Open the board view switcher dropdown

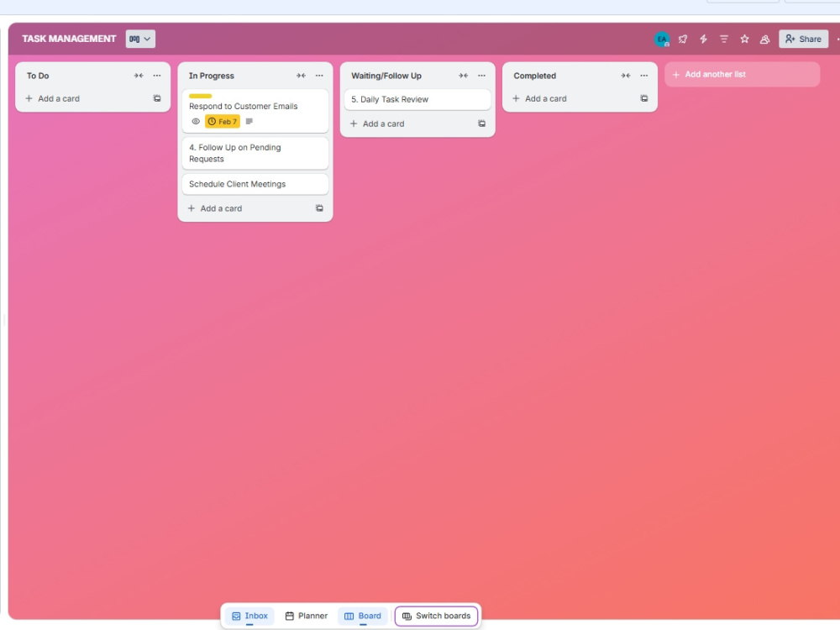point(140,39)
